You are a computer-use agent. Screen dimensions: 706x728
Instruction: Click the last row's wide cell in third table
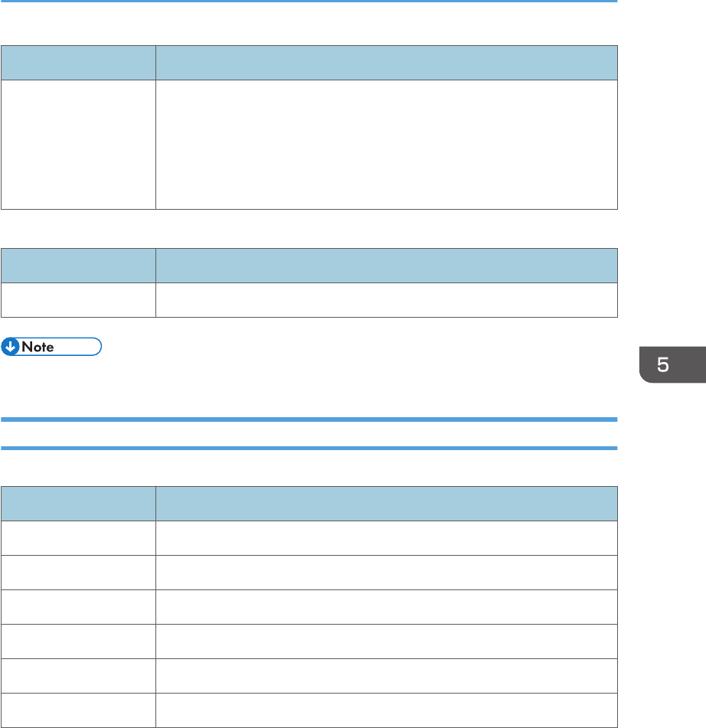click(387, 710)
